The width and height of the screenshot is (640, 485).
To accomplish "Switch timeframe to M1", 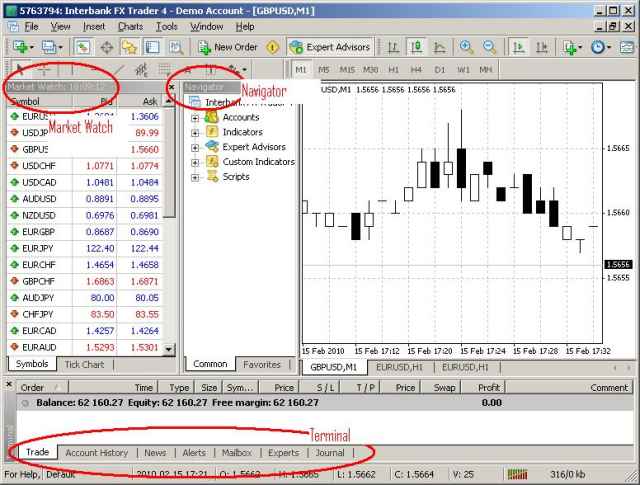I will click(300, 69).
